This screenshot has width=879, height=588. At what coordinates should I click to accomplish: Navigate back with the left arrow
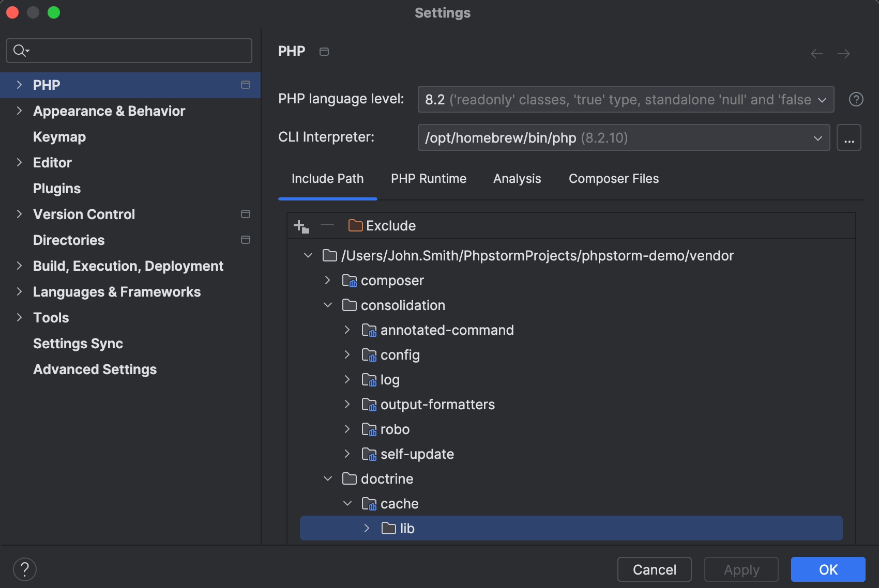(817, 54)
